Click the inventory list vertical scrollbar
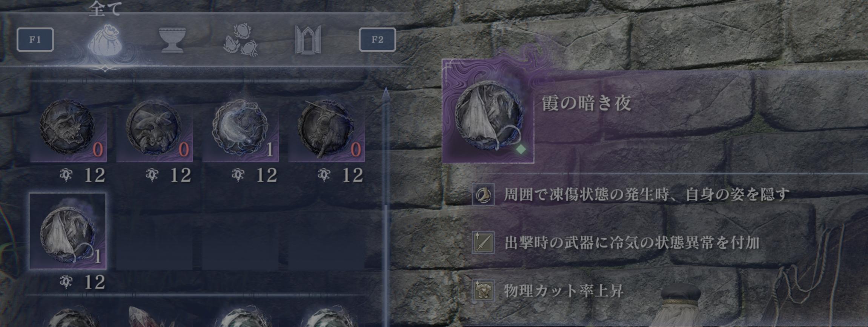The width and height of the screenshot is (868, 327). tap(386, 207)
